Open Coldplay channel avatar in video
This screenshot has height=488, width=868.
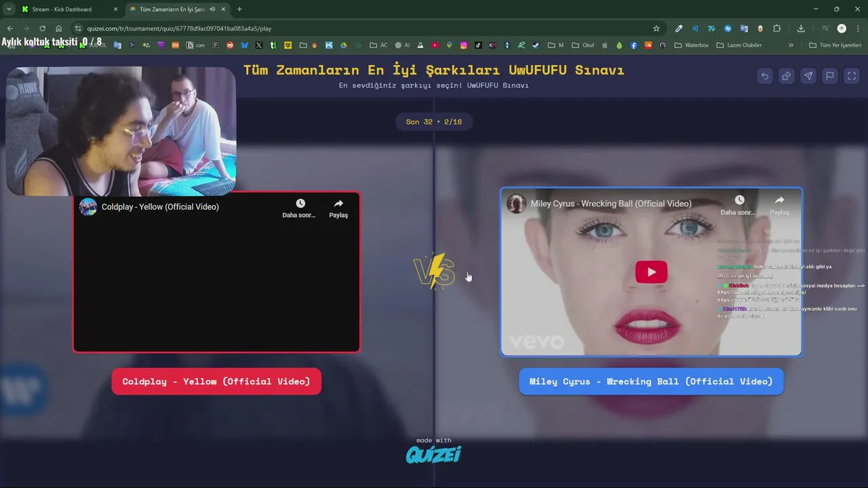(88, 207)
